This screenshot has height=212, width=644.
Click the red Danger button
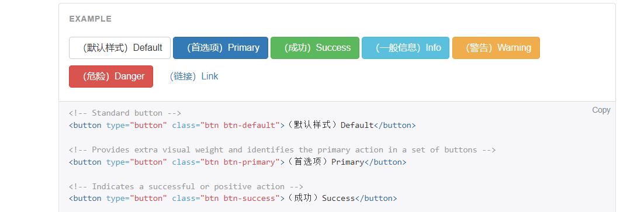(x=111, y=77)
